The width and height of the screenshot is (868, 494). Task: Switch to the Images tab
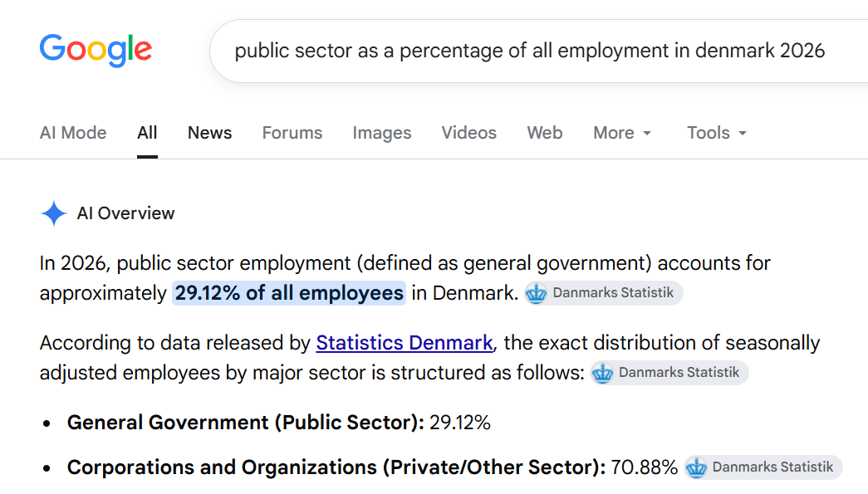pyautogui.click(x=382, y=133)
